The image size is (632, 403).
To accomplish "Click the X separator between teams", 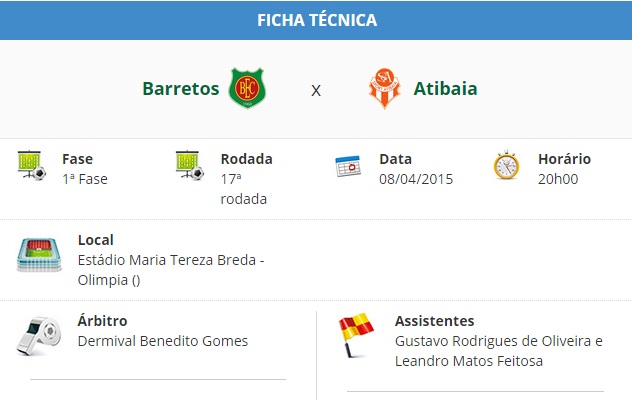I will tap(316, 90).
